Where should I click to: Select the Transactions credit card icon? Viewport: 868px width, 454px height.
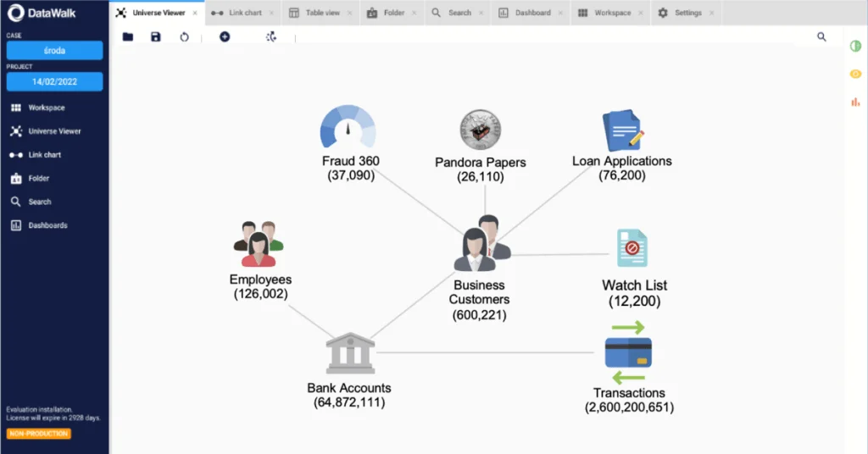tap(628, 352)
